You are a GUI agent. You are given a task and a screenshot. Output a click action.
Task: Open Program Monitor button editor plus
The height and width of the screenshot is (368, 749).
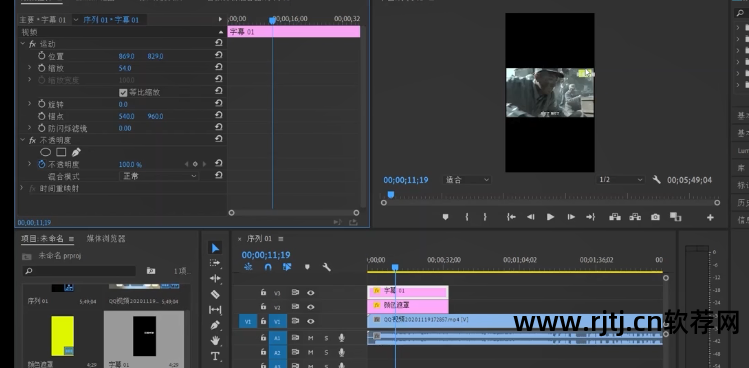[x=710, y=217]
